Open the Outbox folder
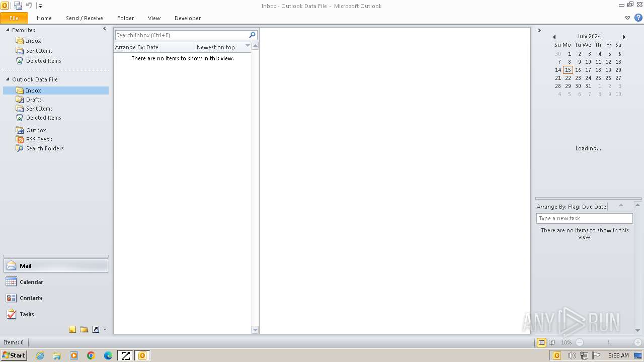Viewport: 644px width, 362px height. pos(36,130)
